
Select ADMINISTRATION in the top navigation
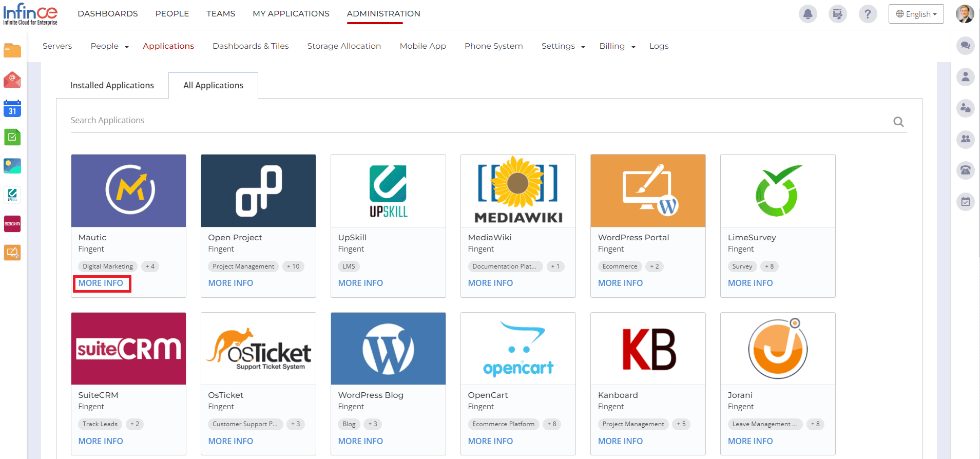[x=383, y=14]
